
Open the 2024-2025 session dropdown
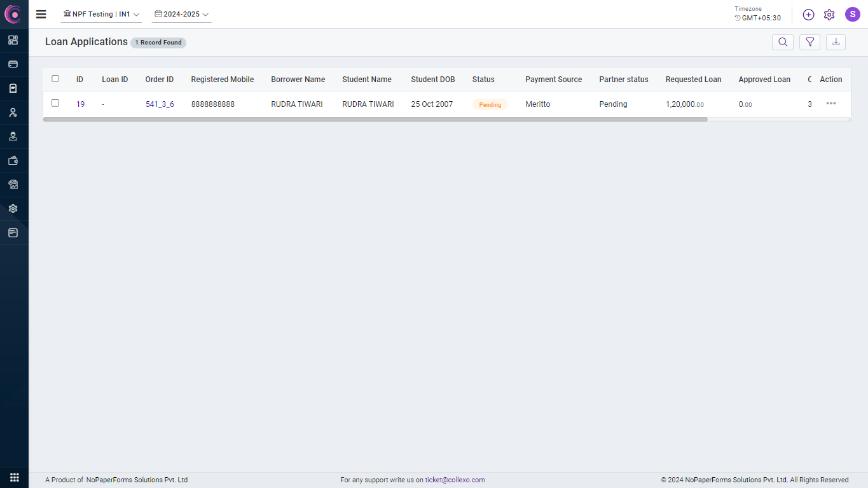[181, 14]
